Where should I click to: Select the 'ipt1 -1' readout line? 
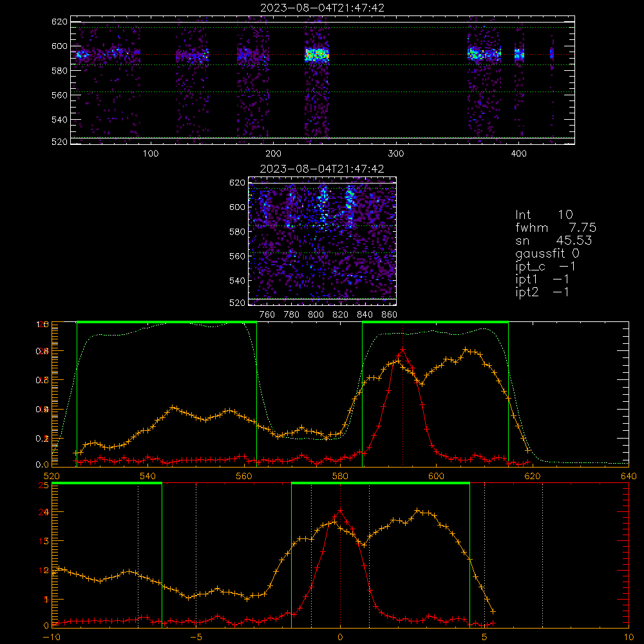coord(542,279)
